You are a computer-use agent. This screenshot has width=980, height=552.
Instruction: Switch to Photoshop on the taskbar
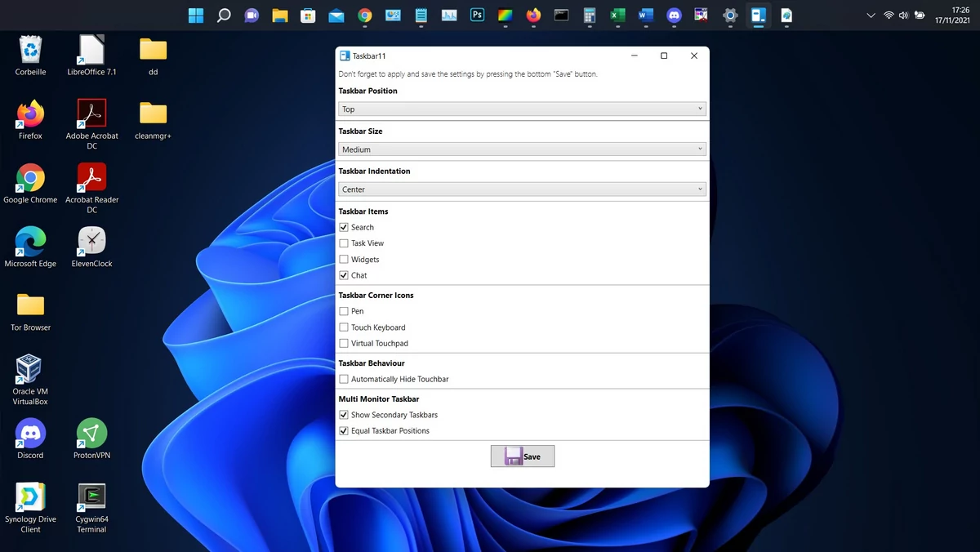click(x=477, y=15)
